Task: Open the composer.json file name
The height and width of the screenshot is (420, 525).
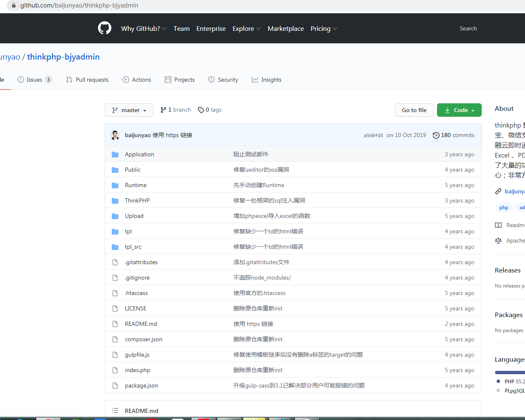Action: [143, 339]
